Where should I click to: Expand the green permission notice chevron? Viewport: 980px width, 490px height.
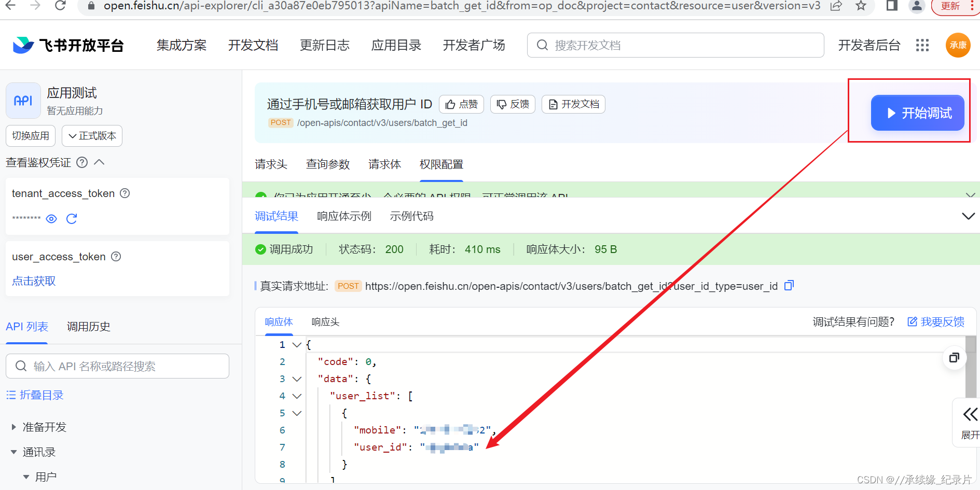pos(971,194)
